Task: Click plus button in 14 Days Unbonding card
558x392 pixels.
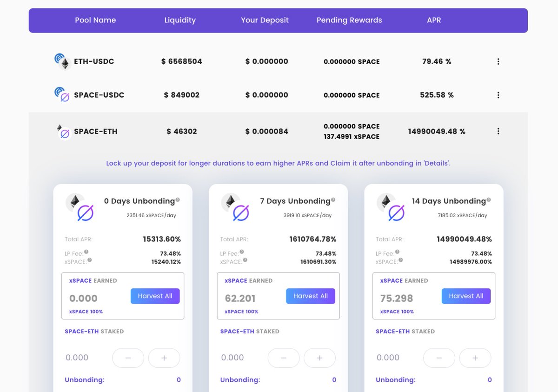Action: coord(475,358)
